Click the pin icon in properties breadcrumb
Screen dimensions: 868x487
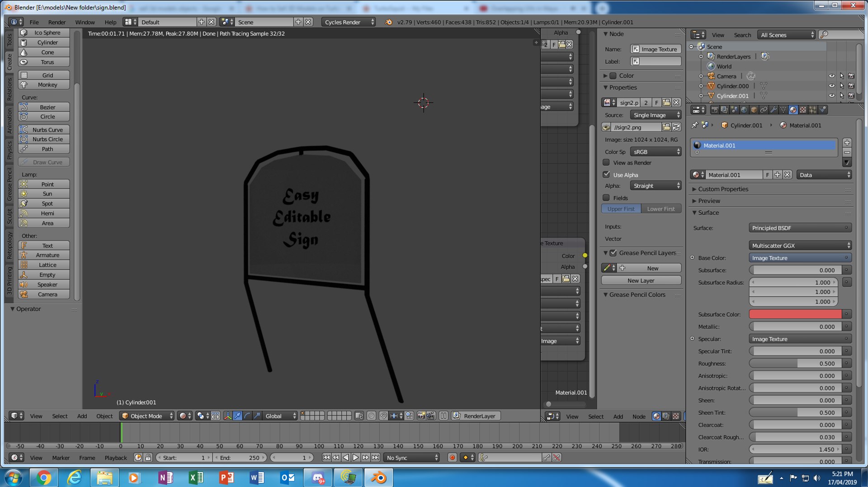point(695,125)
